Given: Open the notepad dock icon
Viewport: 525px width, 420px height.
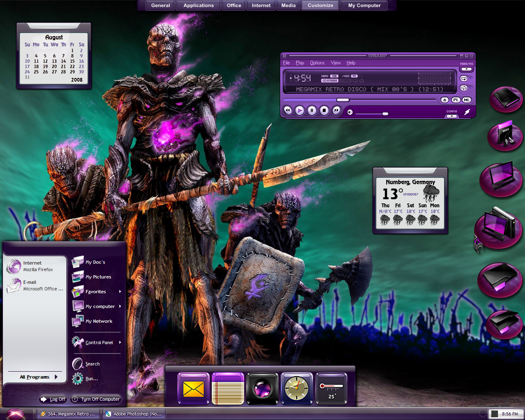Looking at the screenshot, I should point(228,389).
